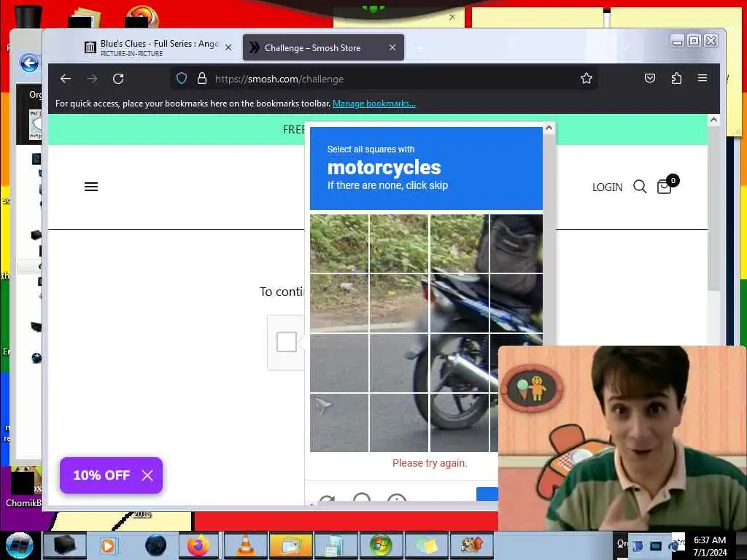
Task: Open the tracking protection shield icon
Action: 182,79
